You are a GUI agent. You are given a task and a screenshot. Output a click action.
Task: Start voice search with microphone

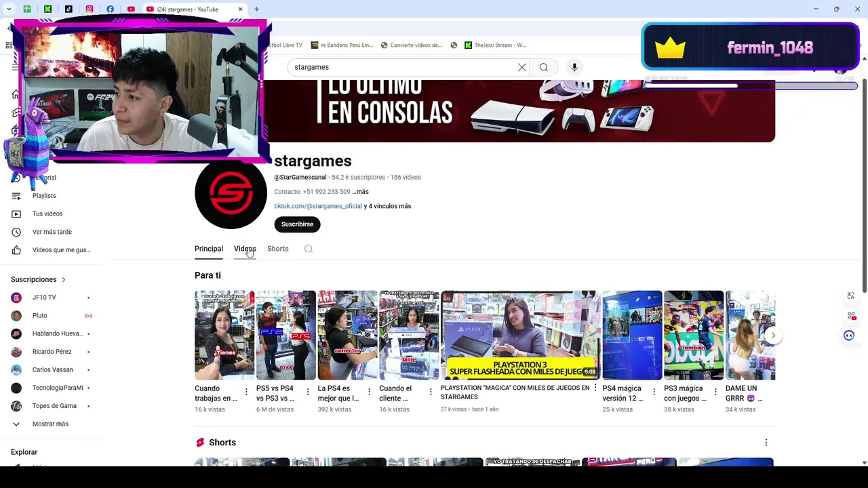[x=574, y=67]
